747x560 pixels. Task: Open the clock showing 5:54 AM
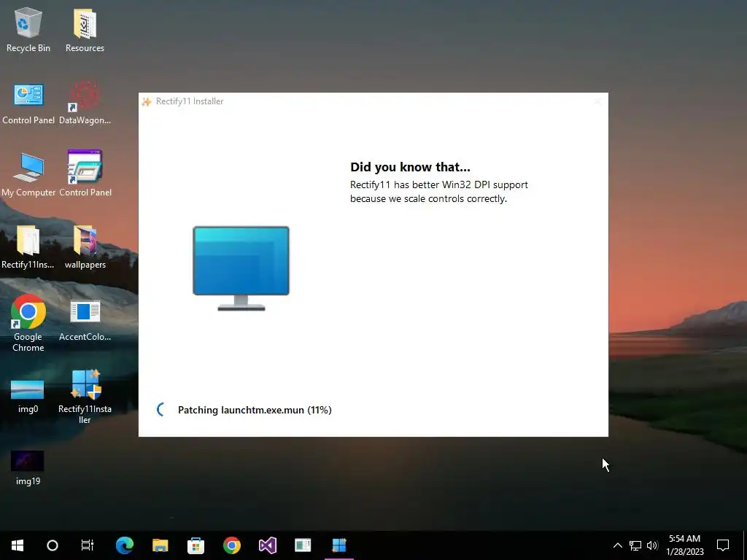(684, 545)
